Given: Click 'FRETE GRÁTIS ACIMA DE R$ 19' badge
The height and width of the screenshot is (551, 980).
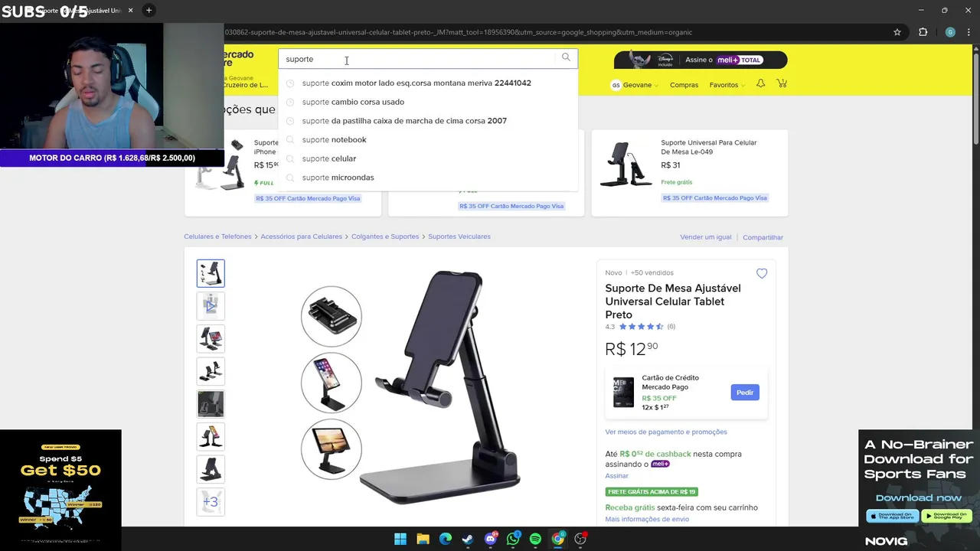Looking at the screenshot, I should [652, 492].
